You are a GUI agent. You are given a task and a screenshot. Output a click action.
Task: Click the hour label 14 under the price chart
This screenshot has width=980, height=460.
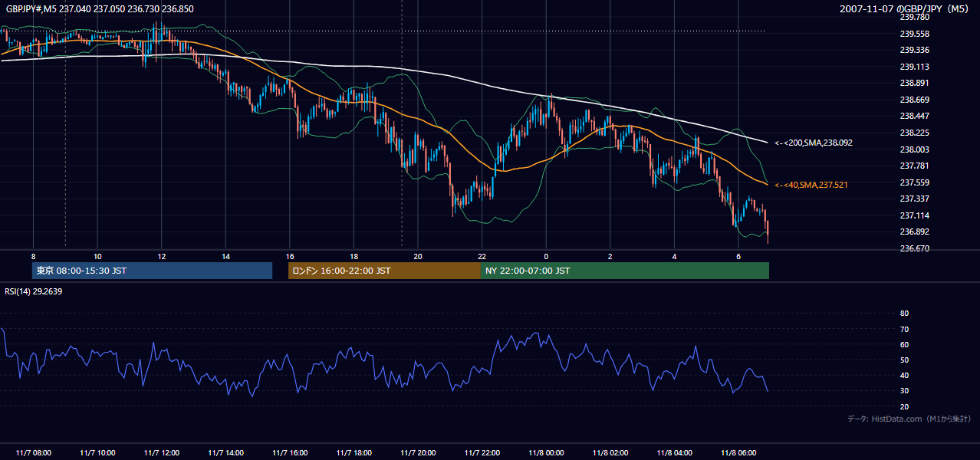[x=225, y=256]
